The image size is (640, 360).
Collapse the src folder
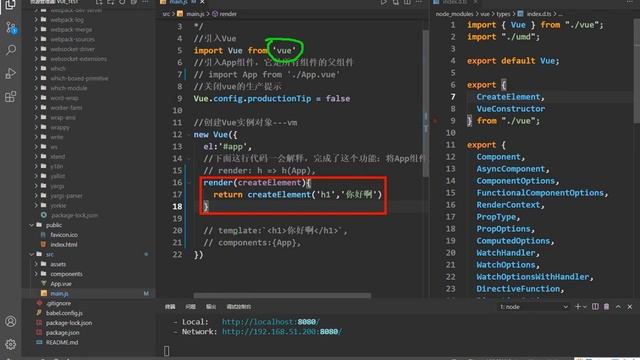(31, 254)
